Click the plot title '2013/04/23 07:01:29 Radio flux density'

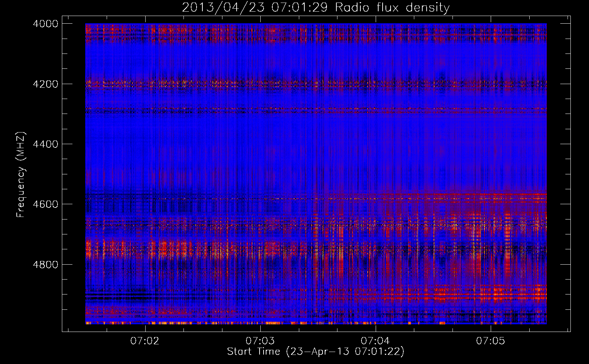pos(316,7)
